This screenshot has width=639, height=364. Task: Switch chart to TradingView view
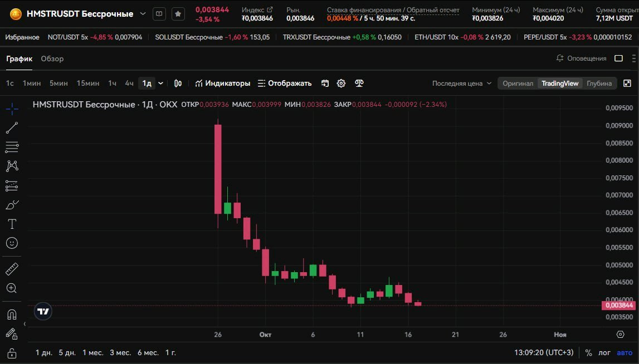pyautogui.click(x=560, y=83)
